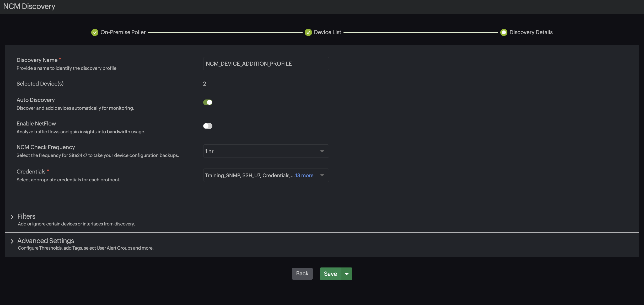Click the On-Premise Poller completed step checkmark

(95, 32)
